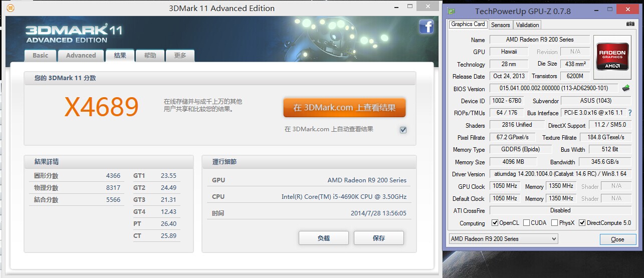Screen dimensions: 644x278
Task: Click the Subvendor value ASUS (1043)
Action: coord(596,101)
